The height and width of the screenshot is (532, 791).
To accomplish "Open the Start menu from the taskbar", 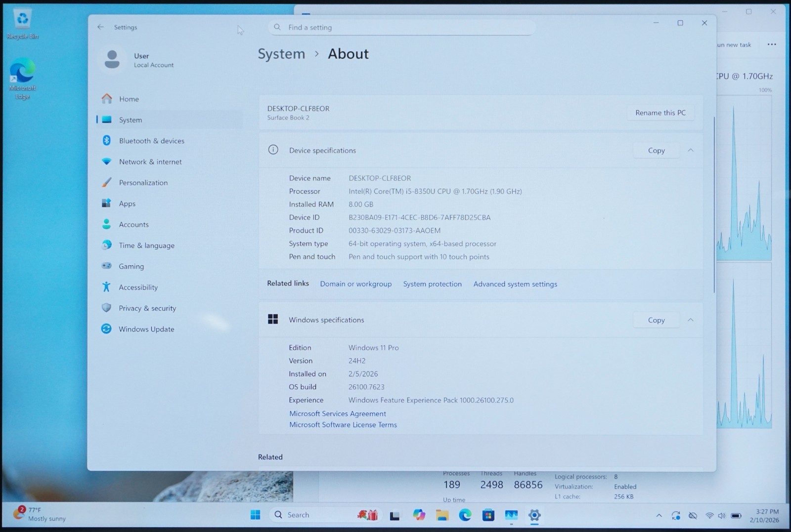I will (x=256, y=515).
